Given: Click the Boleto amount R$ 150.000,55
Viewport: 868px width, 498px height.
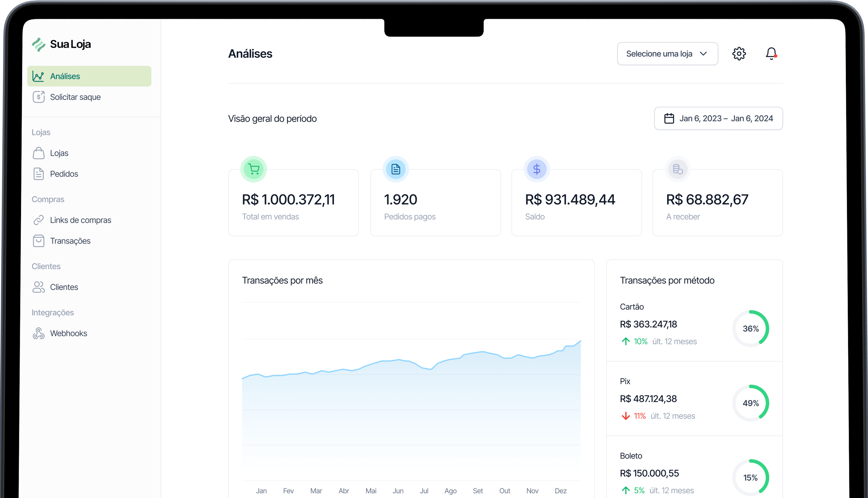Looking at the screenshot, I should 649,473.
